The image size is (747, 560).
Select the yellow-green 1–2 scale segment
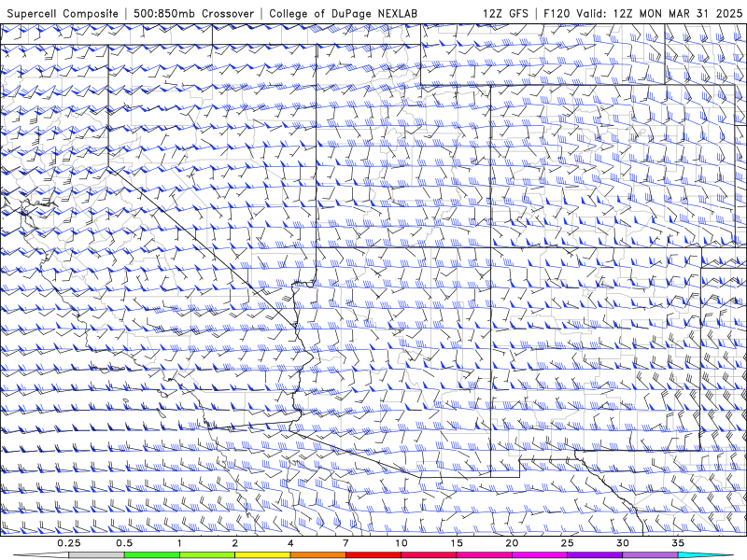pos(207,555)
